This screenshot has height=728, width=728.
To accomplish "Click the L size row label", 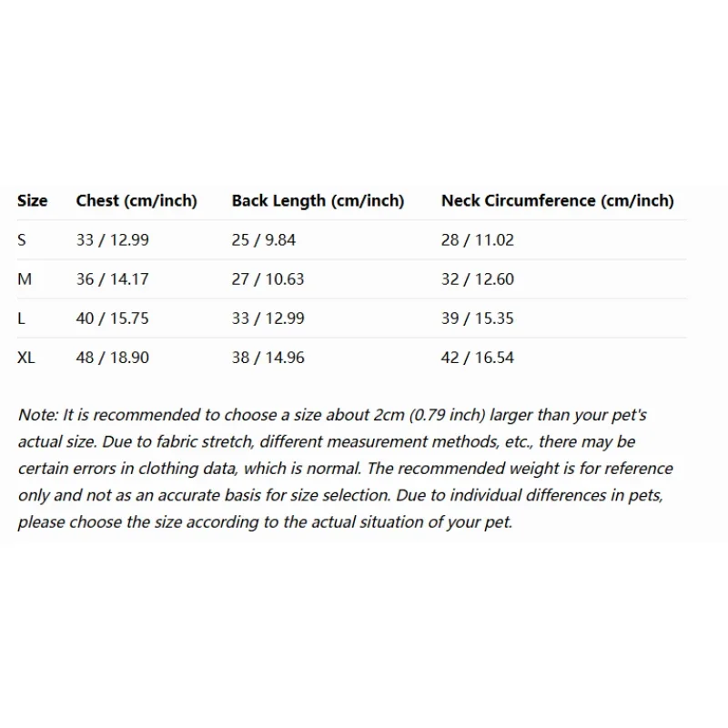I will [x=21, y=318].
